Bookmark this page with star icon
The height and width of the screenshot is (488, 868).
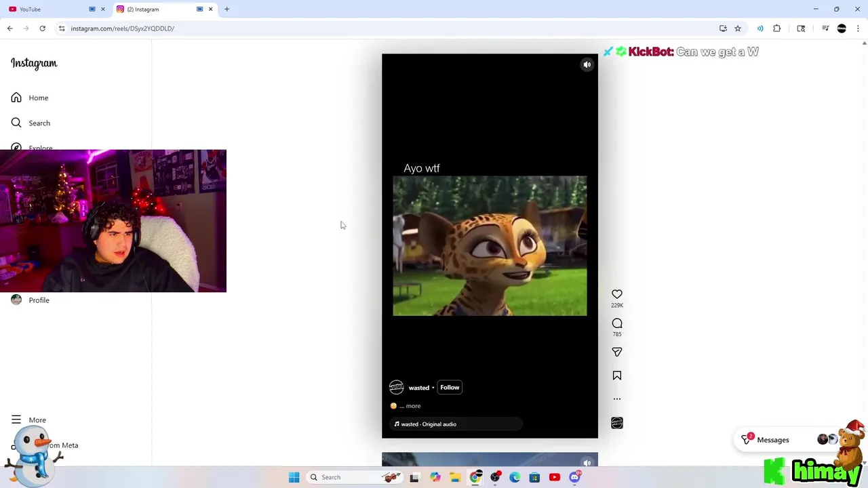[738, 28]
